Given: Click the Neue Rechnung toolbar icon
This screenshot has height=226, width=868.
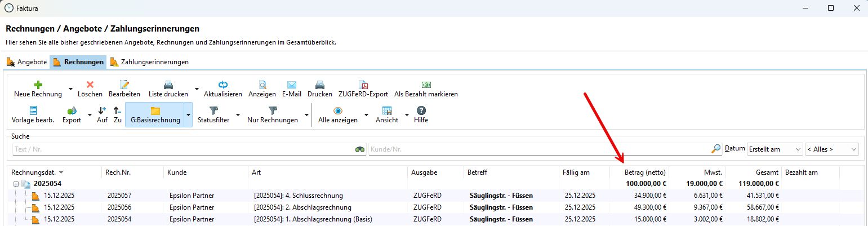Looking at the screenshot, I should pyautogui.click(x=38, y=85).
